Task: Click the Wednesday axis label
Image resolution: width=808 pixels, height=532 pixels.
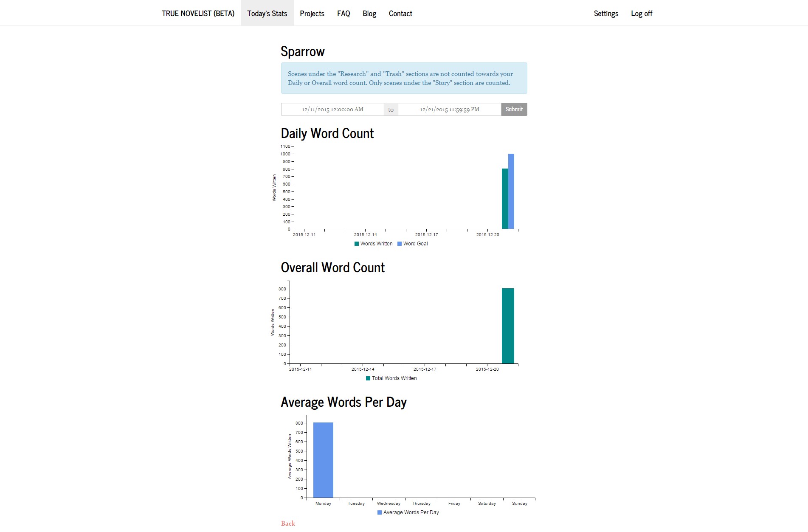Action: [x=389, y=504]
